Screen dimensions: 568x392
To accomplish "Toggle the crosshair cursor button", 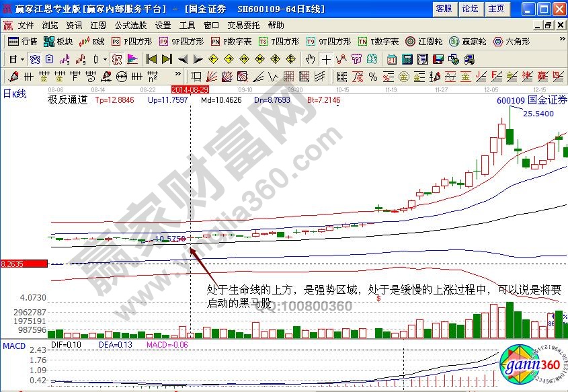I will tap(326, 59).
